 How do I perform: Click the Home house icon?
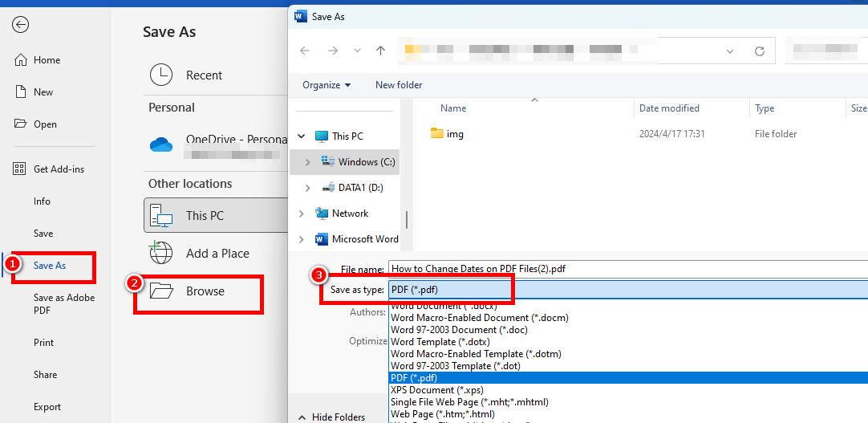21,59
